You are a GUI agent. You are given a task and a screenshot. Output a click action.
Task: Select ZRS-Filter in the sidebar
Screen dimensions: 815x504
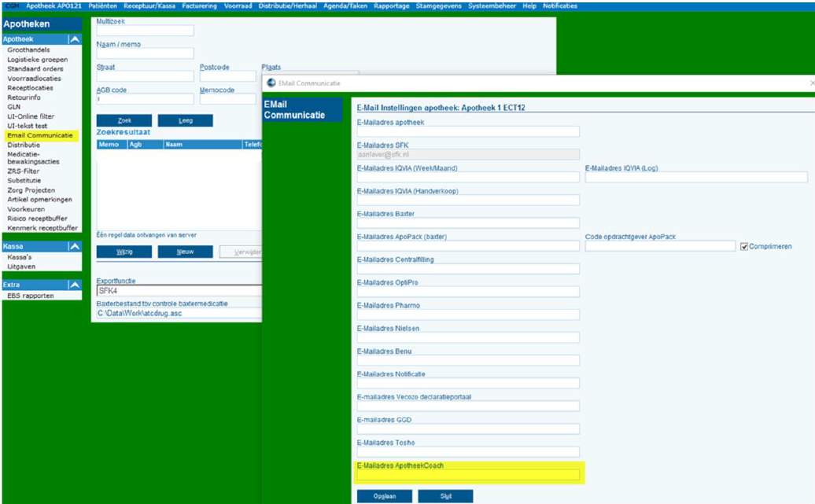pos(24,171)
